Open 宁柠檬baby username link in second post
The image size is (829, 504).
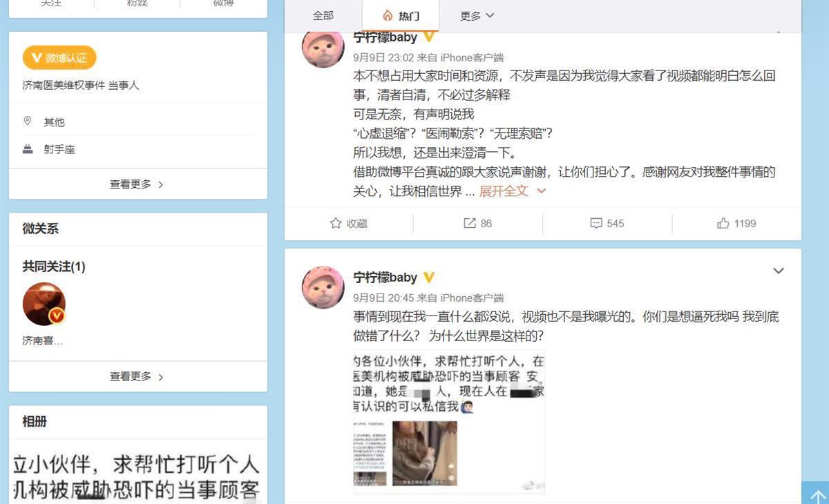tap(385, 278)
